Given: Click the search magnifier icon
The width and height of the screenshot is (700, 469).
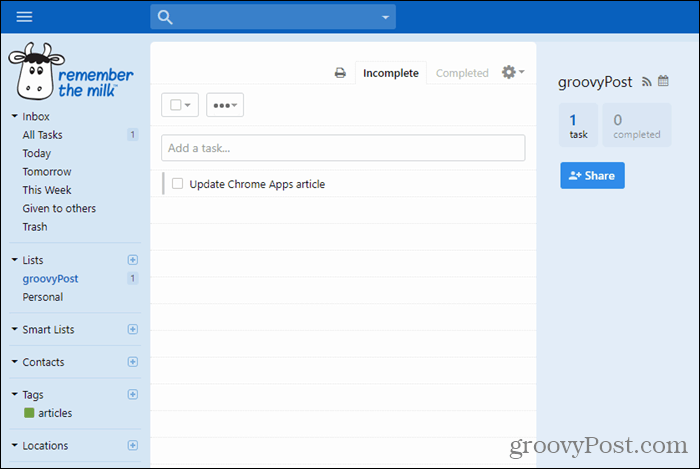Looking at the screenshot, I should [165, 17].
